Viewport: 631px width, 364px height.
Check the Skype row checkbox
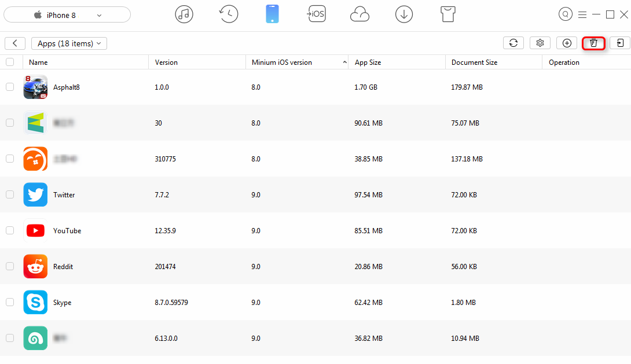pos(10,302)
